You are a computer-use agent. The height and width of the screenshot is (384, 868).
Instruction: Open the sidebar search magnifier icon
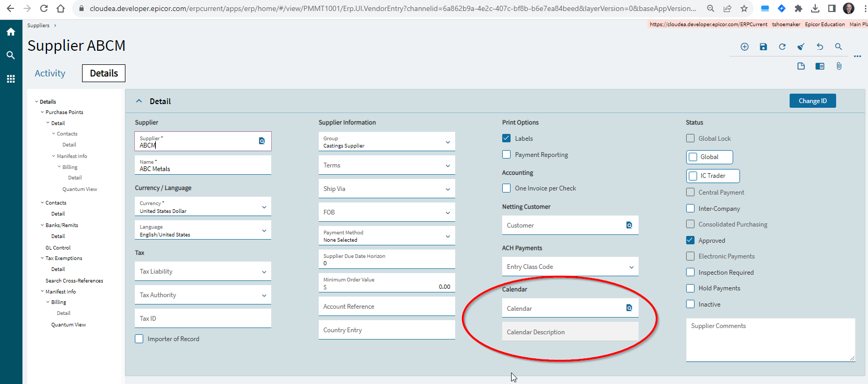point(10,55)
